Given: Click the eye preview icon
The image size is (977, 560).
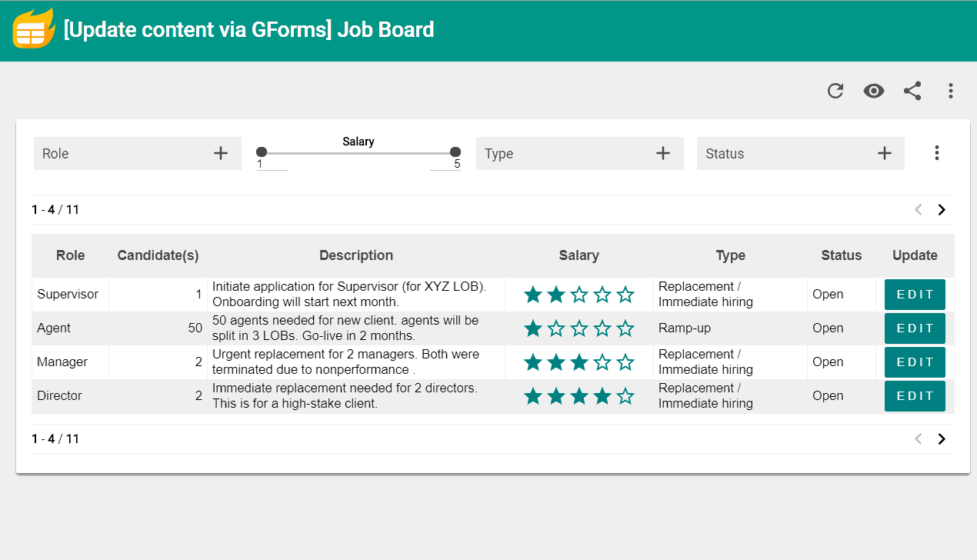Looking at the screenshot, I should point(874,91).
